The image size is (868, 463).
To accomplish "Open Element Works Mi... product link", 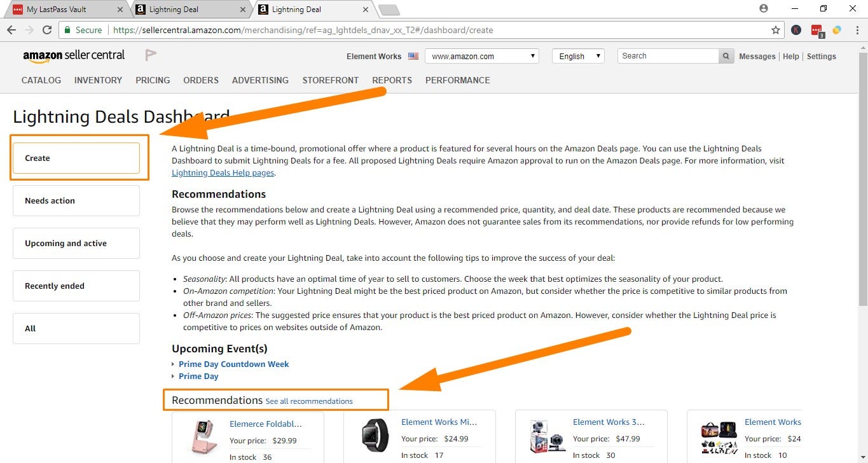I will [x=439, y=422].
